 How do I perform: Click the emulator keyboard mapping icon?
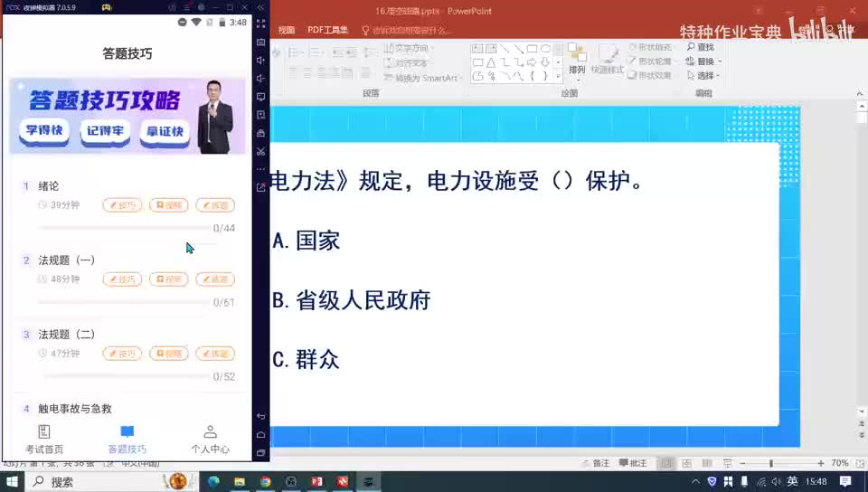tap(260, 43)
